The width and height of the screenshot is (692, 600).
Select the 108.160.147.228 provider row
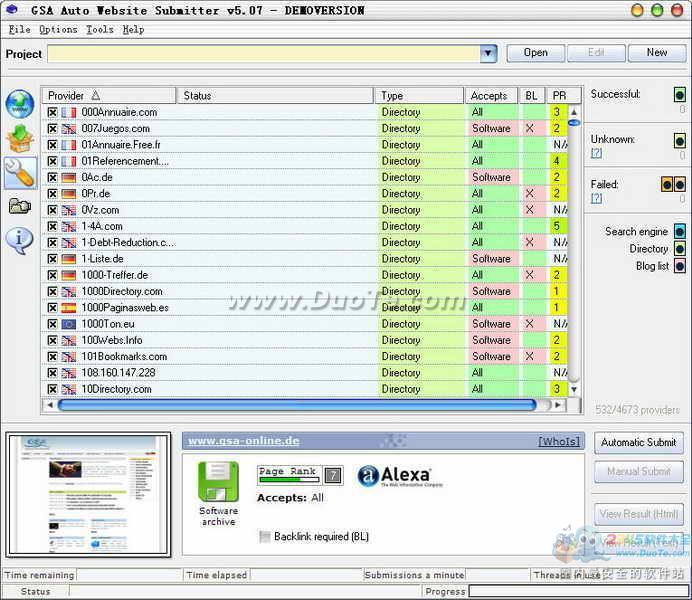(305, 373)
